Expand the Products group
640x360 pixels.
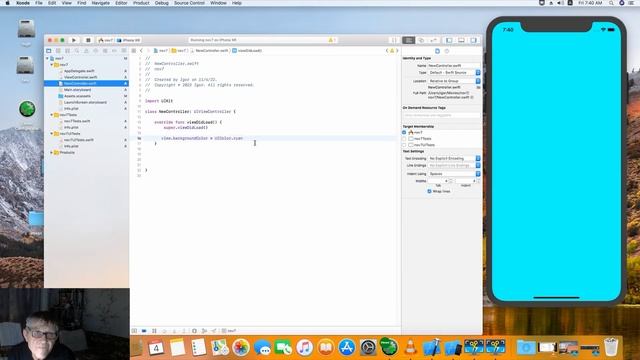(x=52, y=152)
